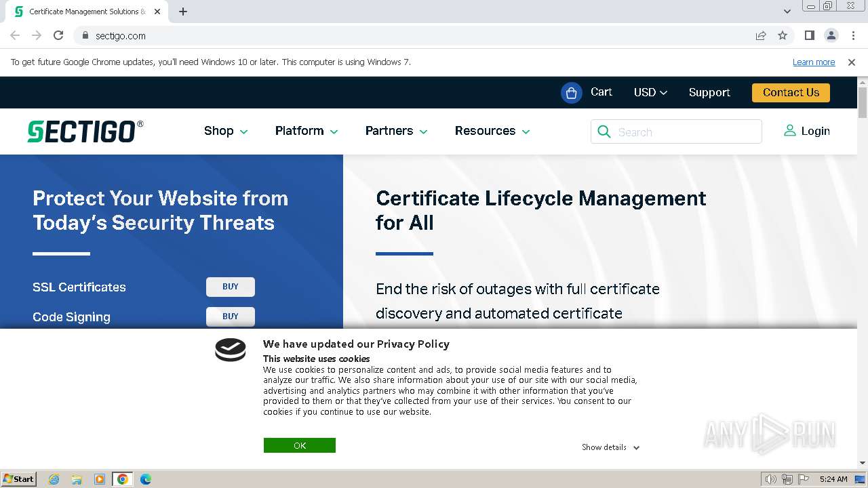Click the taskbar clock

point(833,479)
